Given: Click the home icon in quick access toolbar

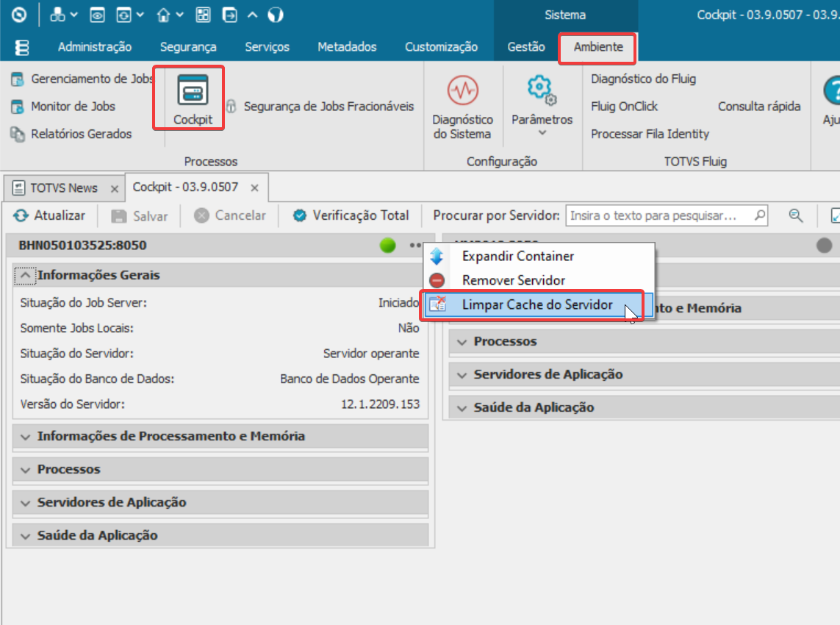Looking at the screenshot, I should (x=163, y=15).
